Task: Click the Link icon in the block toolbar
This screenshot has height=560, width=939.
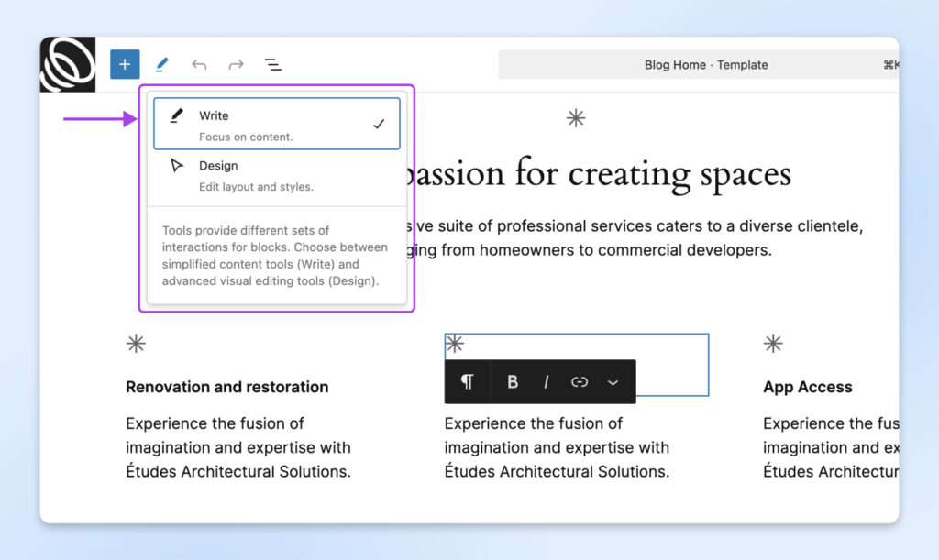Action: pyautogui.click(x=580, y=381)
